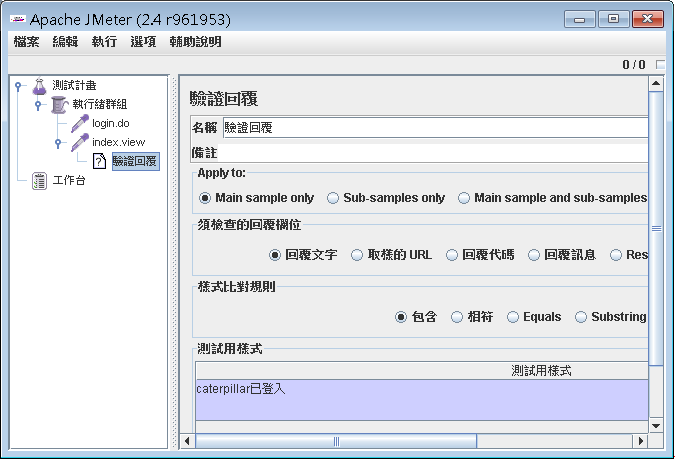Click the dotted split pane divider handle
This screenshot has height=459, width=675.
click(x=174, y=263)
